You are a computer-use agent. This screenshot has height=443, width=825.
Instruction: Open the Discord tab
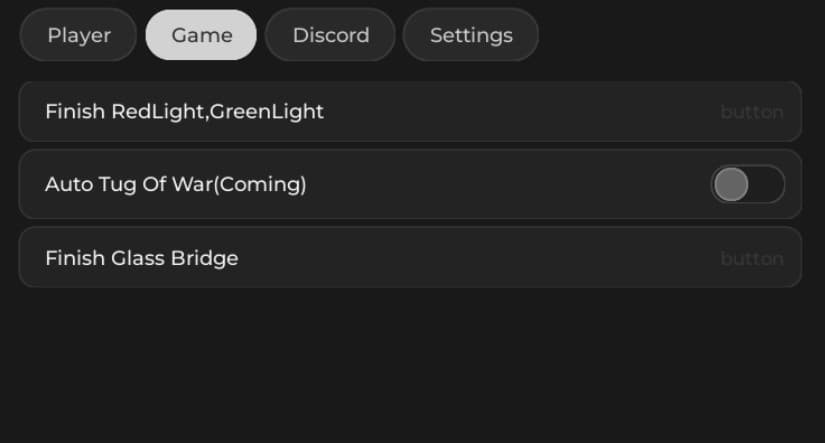pos(330,35)
